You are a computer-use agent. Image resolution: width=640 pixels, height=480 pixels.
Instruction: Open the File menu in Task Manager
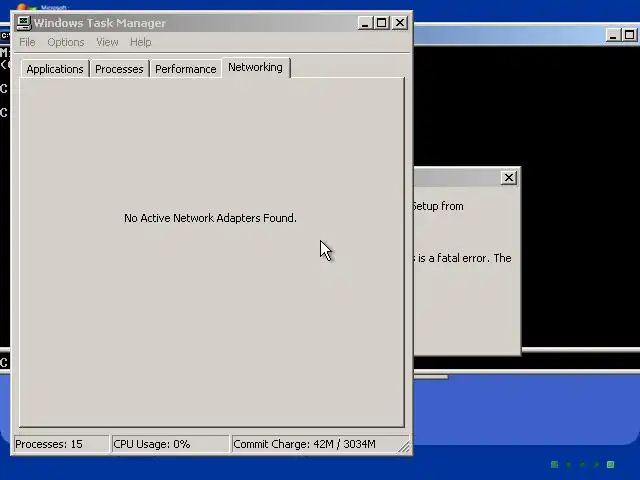pos(27,42)
